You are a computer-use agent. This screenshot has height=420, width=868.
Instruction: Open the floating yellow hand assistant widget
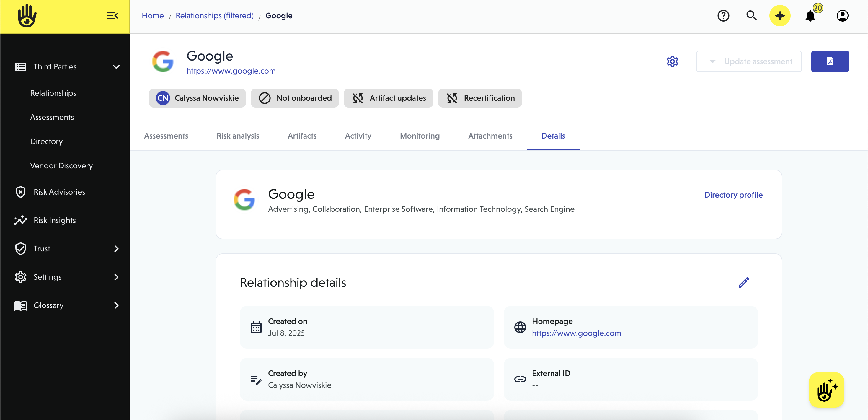(826, 390)
